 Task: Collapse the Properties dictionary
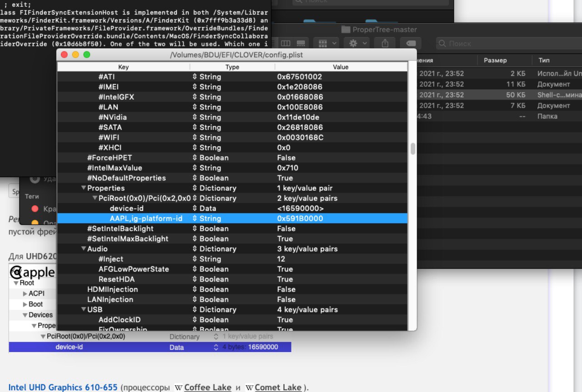tap(84, 188)
